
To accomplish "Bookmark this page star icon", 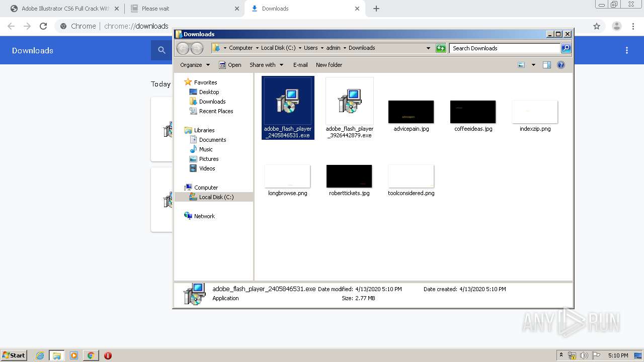I will click(597, 26).
